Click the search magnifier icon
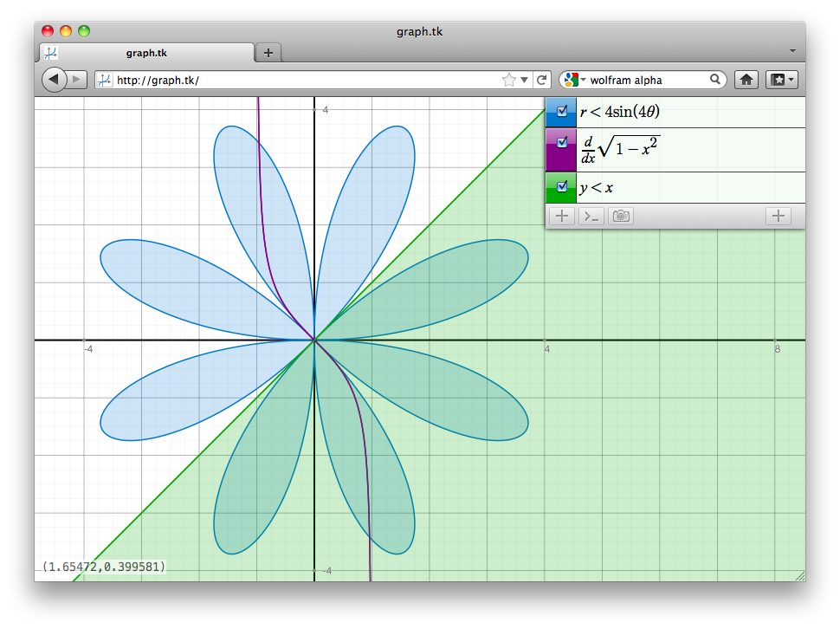The image size is (840, 629). (x=715, y=80)
